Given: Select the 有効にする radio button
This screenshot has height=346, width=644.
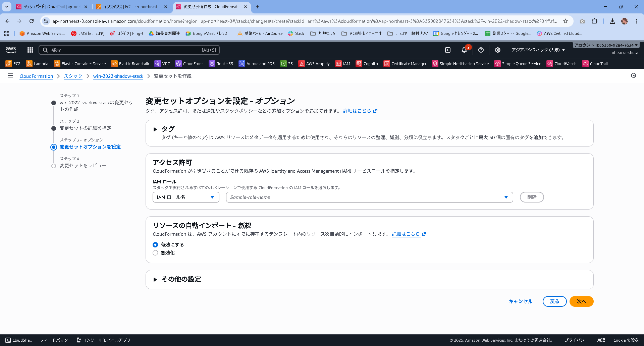Looking at the screenshot, I should [x=155, y=245].
